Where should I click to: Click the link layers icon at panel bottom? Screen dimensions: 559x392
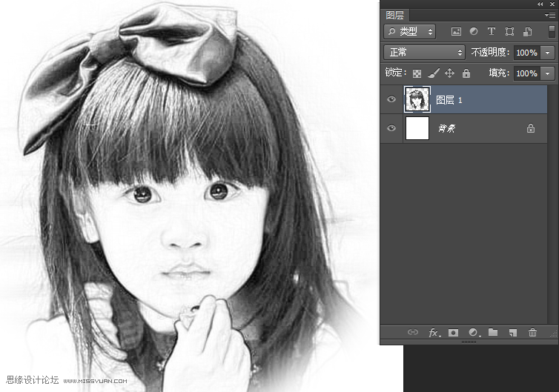click(412, 332)
